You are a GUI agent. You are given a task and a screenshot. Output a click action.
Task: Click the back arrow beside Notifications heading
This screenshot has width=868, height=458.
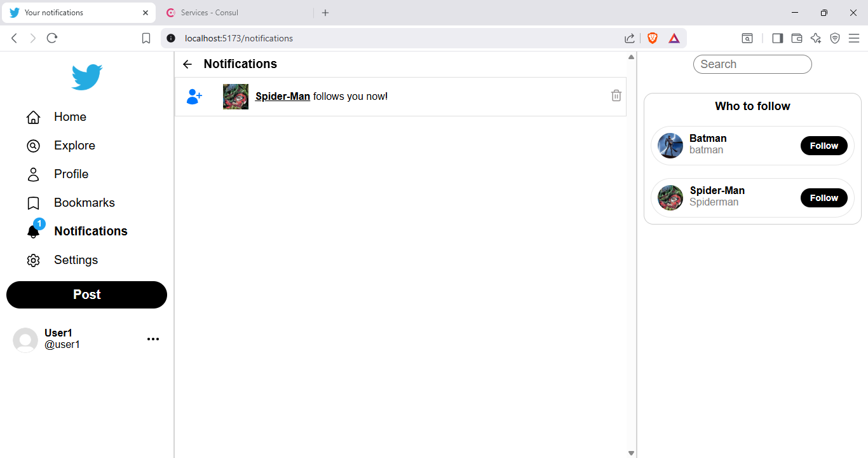tap(187, 64)
